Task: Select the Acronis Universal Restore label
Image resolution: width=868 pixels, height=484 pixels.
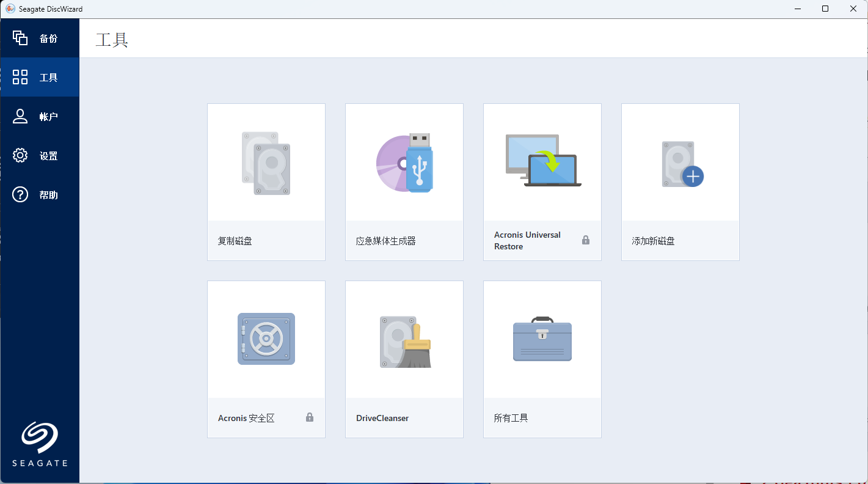Action: click(527, 240)
